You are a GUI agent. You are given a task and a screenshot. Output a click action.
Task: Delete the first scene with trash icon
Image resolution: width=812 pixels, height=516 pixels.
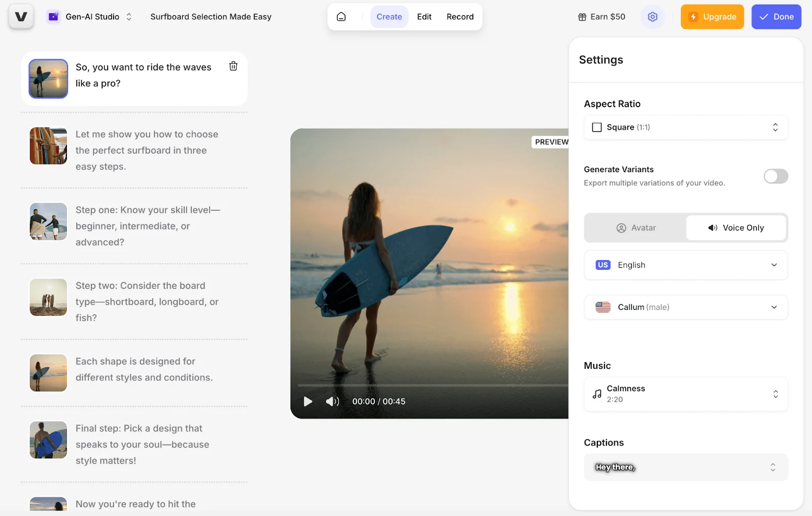(233, 66)
